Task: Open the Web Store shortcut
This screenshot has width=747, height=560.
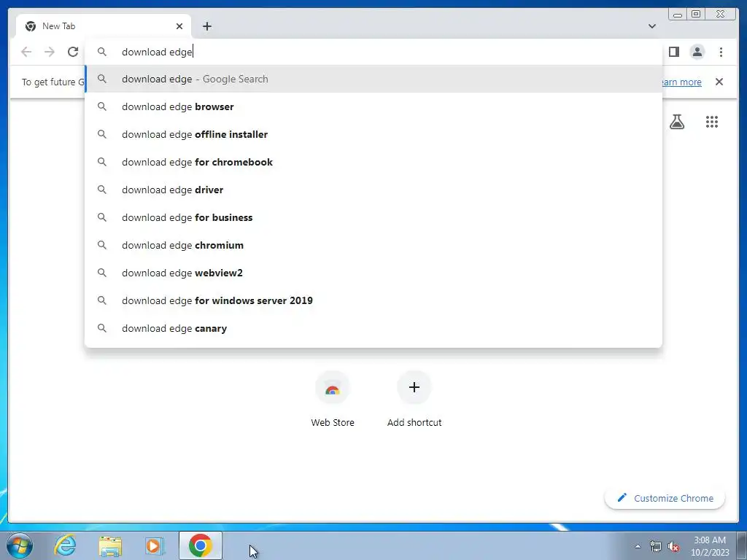Action: (333, 400)
